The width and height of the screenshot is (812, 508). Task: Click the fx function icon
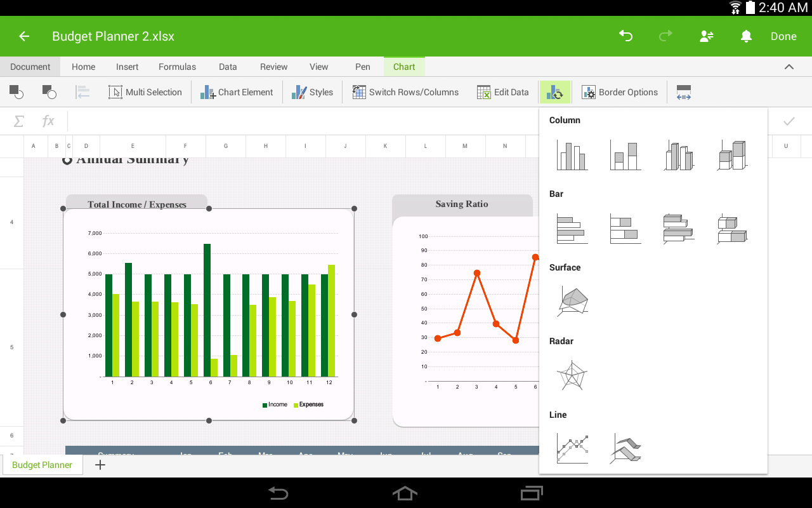[48, 121]
